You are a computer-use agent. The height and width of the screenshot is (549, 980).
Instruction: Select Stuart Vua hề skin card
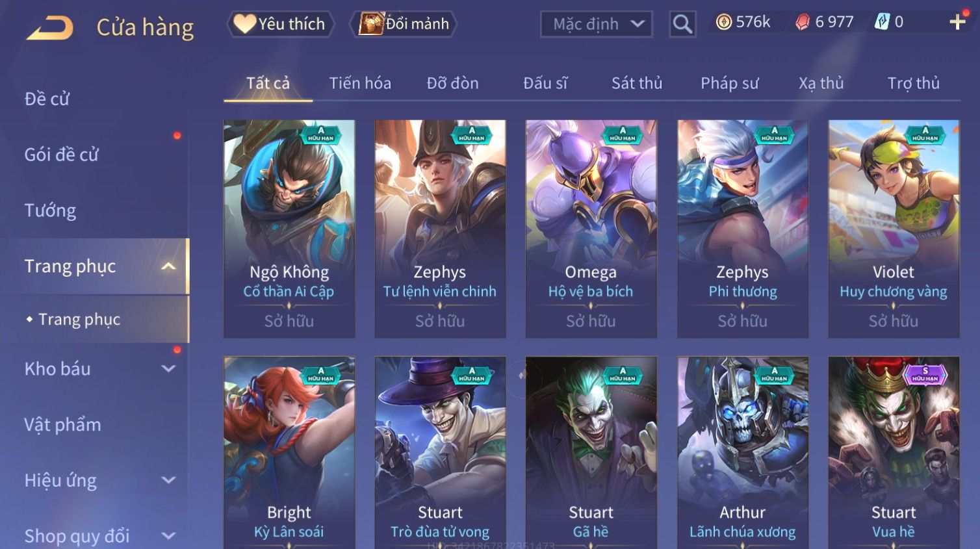pyautogui.click(x=894, y=453)
